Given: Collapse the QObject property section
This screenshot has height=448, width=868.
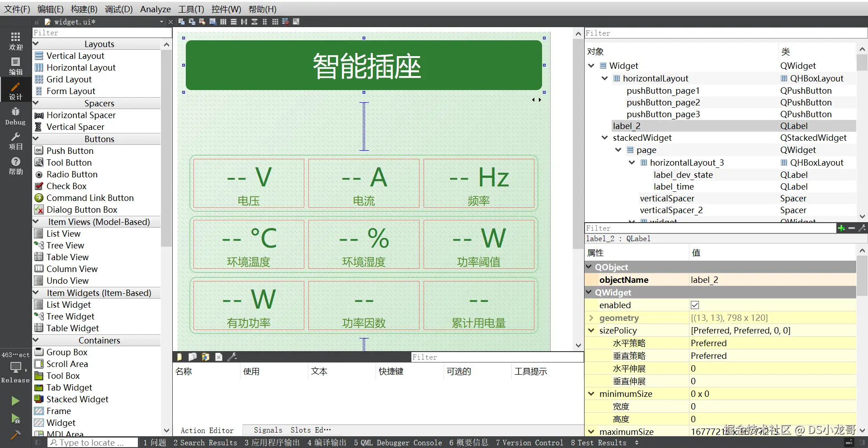Looking at the screenshot, I should [x=589, y=267].
